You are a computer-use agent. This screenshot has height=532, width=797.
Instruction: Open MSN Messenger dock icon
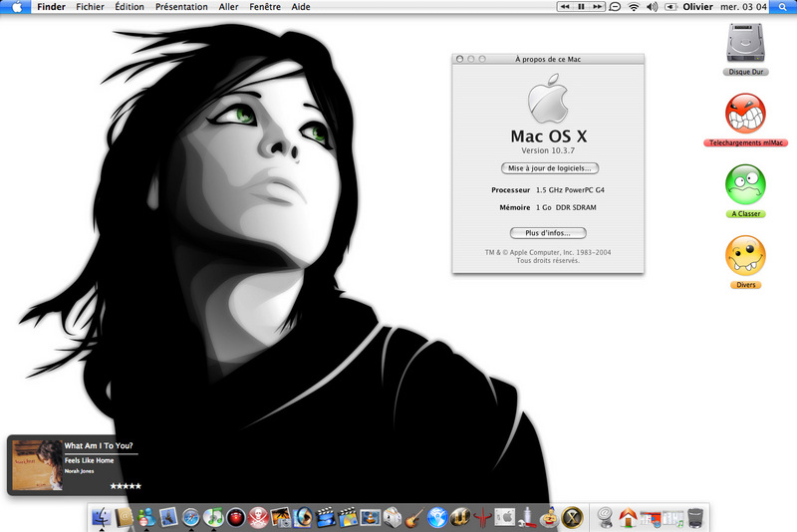pos(146,517)
